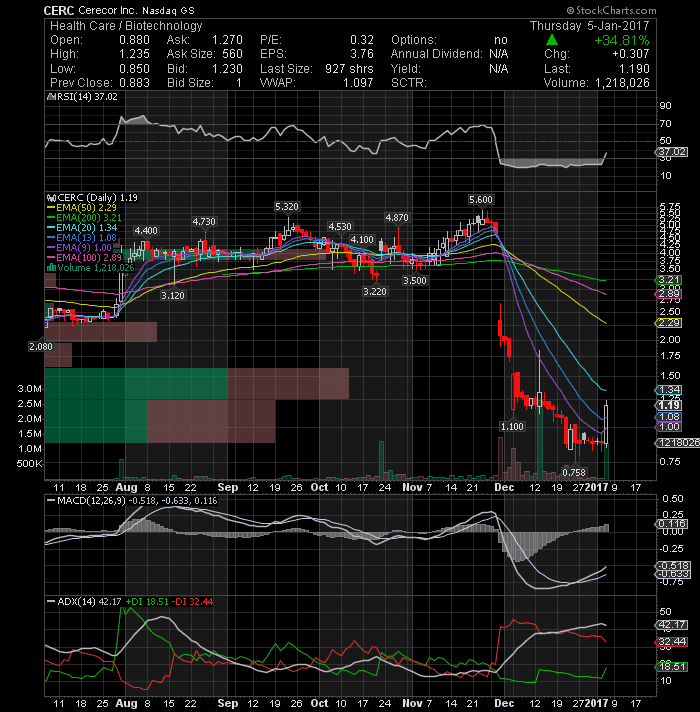Click the green up-arrow change indicator
Screen dimensions: 700x712
(552, 40)
